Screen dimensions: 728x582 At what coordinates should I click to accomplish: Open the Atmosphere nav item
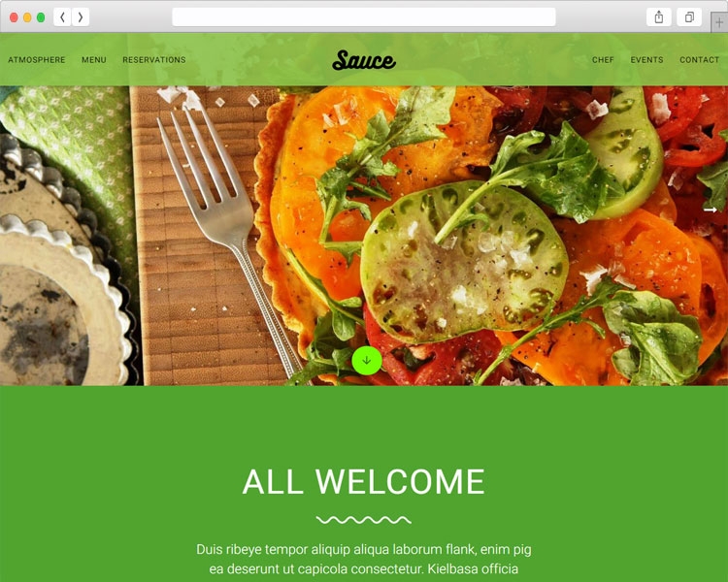point(37,60)
